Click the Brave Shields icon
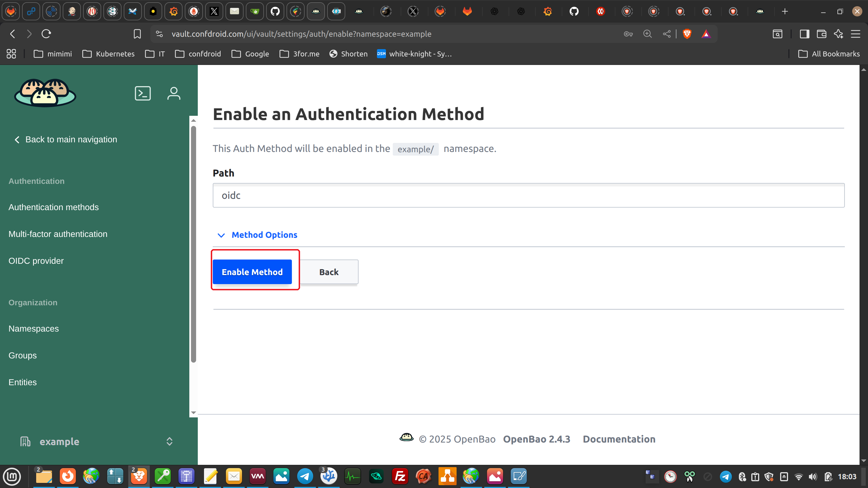Screen dimensions: 868x488 point(687,34)
